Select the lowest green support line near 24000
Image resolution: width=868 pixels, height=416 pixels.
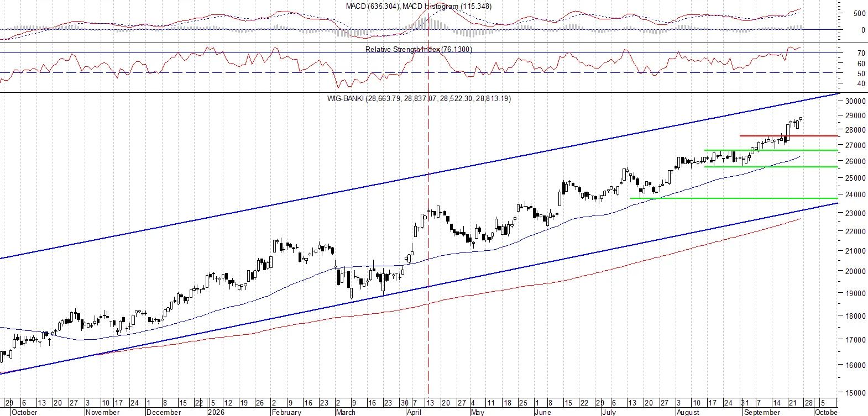(734, 198)
